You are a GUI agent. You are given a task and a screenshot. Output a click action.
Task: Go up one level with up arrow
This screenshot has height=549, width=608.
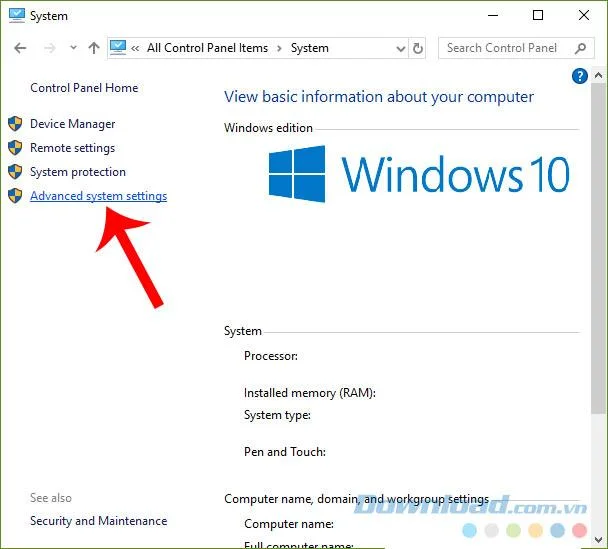[94, 48]
